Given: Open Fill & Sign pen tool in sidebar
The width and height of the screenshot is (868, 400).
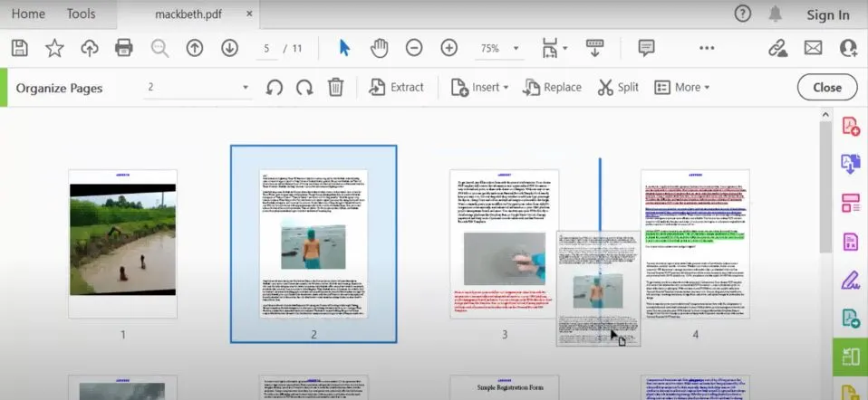Looking at the screenshot, I should point(851,280).
